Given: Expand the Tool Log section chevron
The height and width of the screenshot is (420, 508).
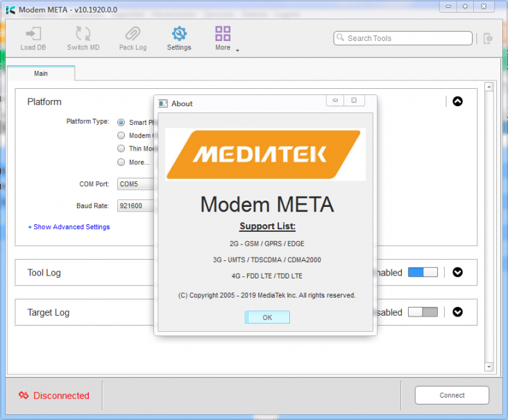Looking at the screenshot, I should 457,272.
